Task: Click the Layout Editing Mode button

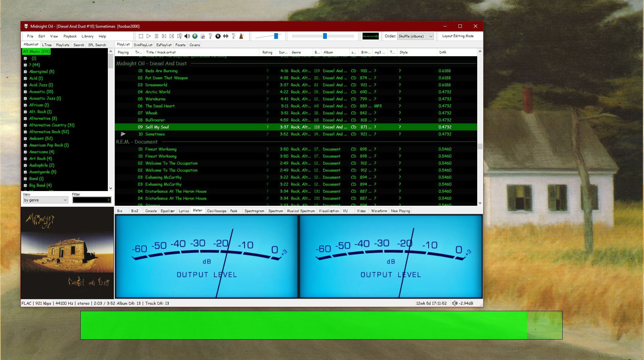Action: click(x=457, y=36)
